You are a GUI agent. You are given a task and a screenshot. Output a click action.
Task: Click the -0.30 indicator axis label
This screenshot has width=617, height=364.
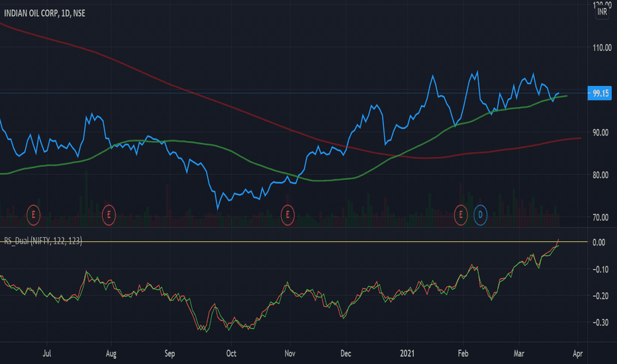(599, 323)
